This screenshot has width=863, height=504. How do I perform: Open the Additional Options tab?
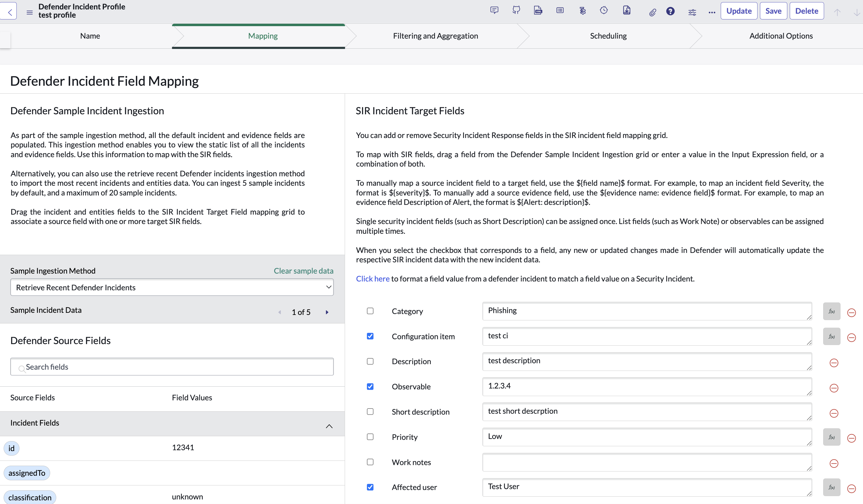tap(781, 36)
